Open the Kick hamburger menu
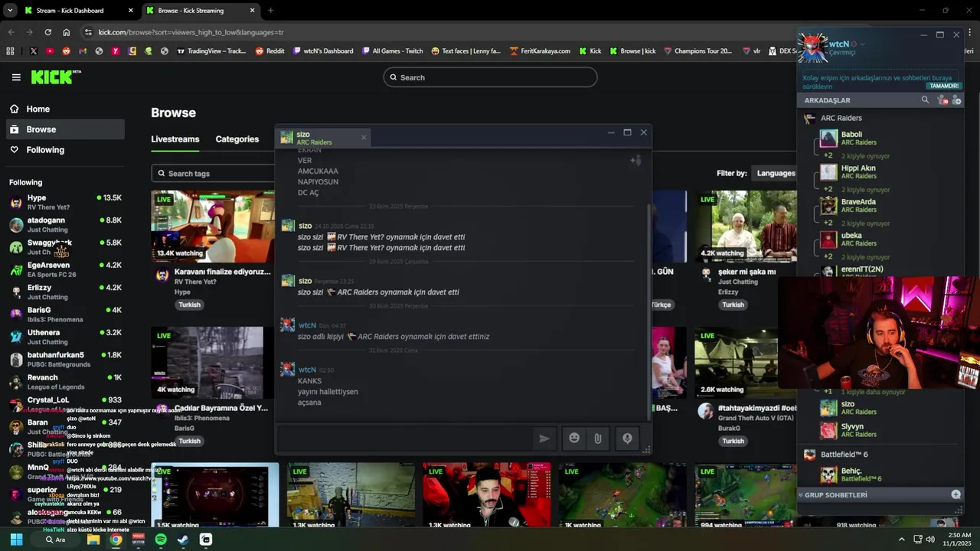The height and width of the screenshot is (551, 980). (16, 77)
